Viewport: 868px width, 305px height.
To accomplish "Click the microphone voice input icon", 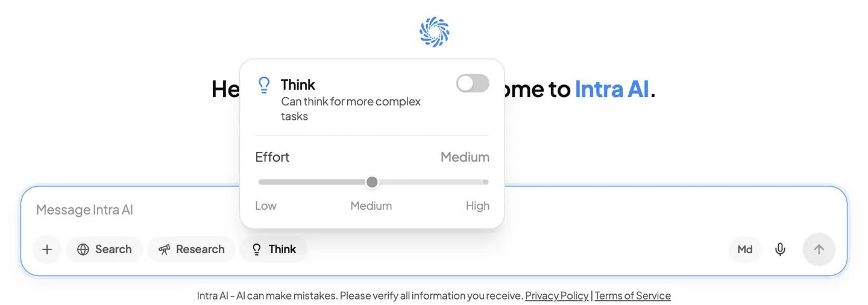I will (780, 250).
